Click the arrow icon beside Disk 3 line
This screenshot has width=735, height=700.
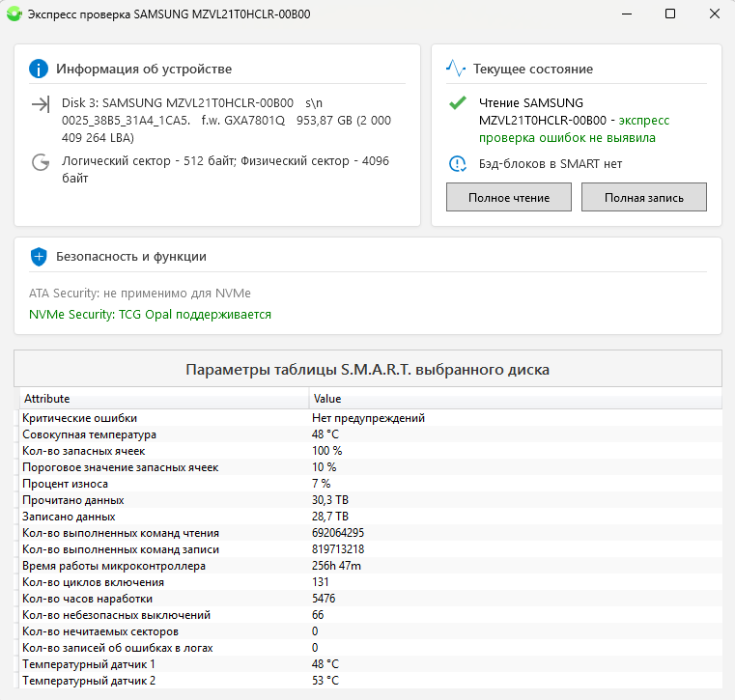[41, 104]
